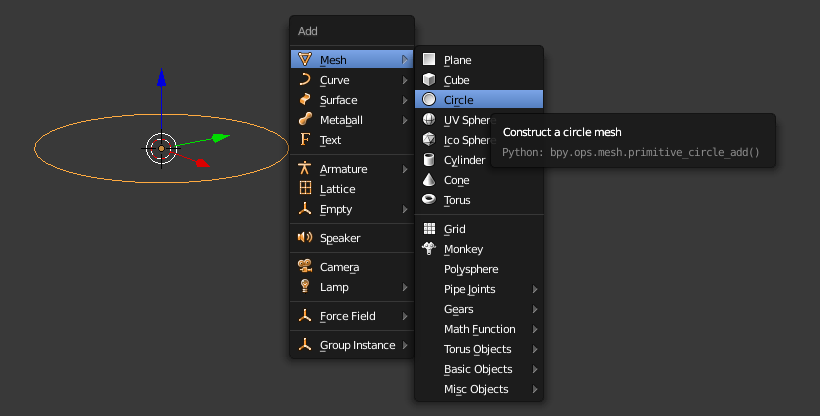The height and width of the screenshot is (416, 820).
Task: Click the Camera object icon
Action: [x=305, y=266]
